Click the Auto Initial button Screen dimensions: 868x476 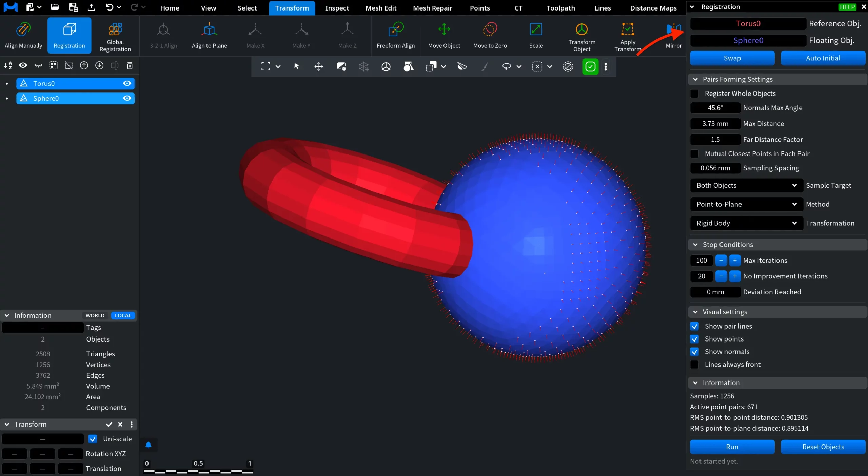click(823, 58)
